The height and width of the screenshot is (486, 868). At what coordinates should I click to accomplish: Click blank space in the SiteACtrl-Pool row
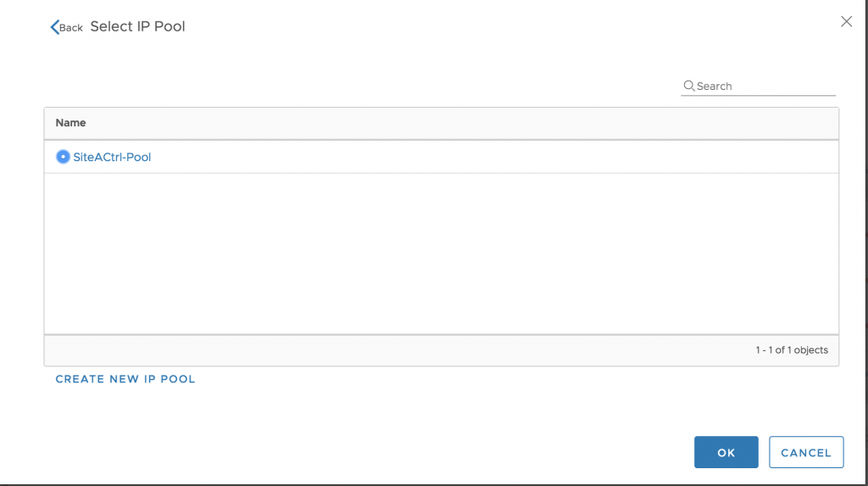coord(492,157)
